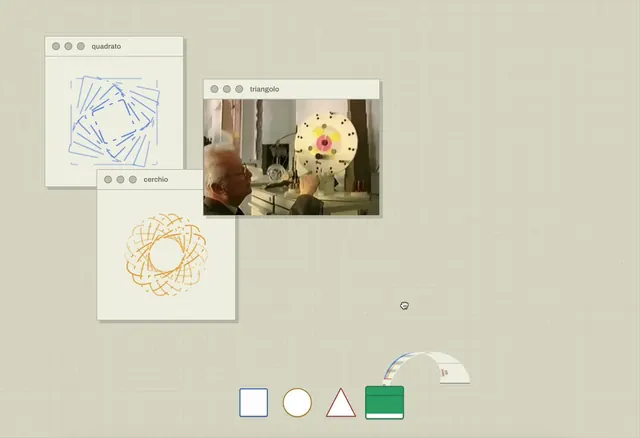Image resolution: width=640 pixels, height=438 pixels.
Task: Click the blue square icon in the dock
Action: tap(253, 402)
